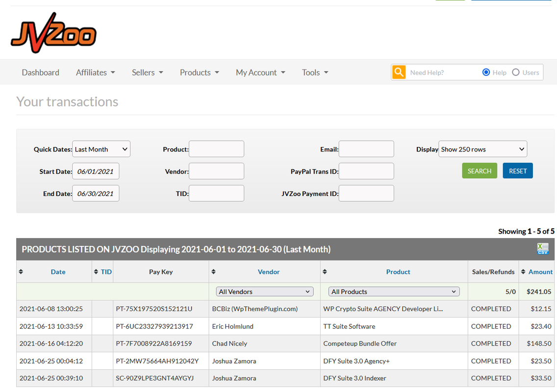Click the green SEARCH button

(480, 171)
